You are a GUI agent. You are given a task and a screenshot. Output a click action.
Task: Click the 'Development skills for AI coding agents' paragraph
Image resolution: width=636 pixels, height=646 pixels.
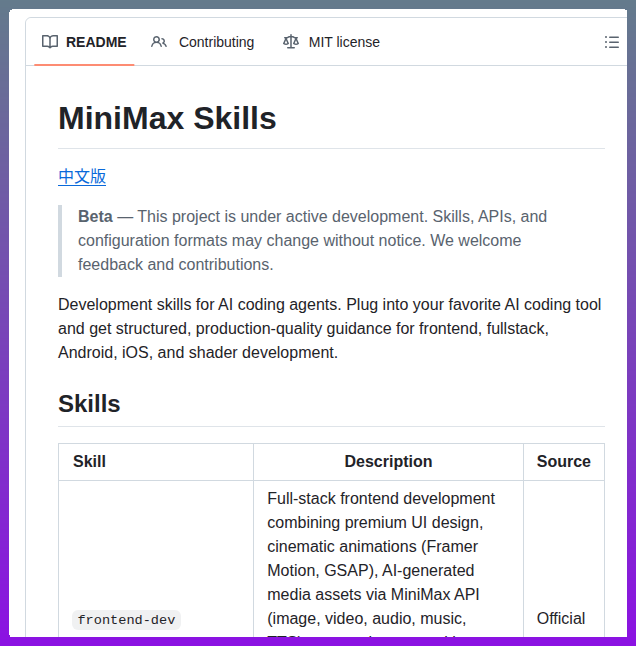coord(330,328)
